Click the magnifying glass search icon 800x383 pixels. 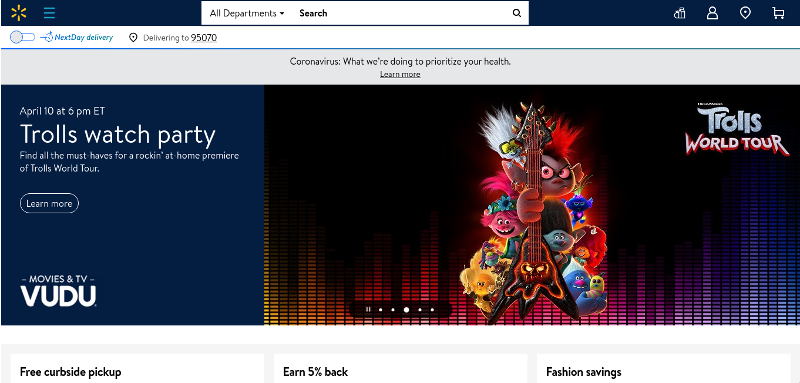point(517,13)
